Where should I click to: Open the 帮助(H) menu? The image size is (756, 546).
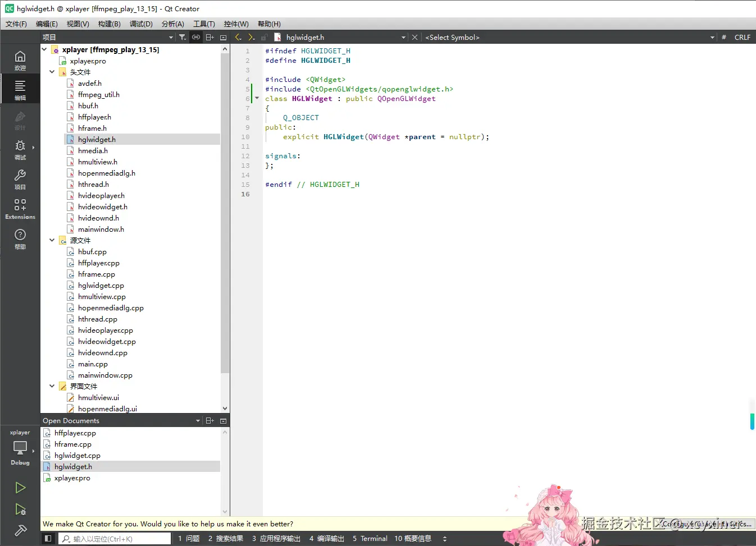(x=269, y=24)
